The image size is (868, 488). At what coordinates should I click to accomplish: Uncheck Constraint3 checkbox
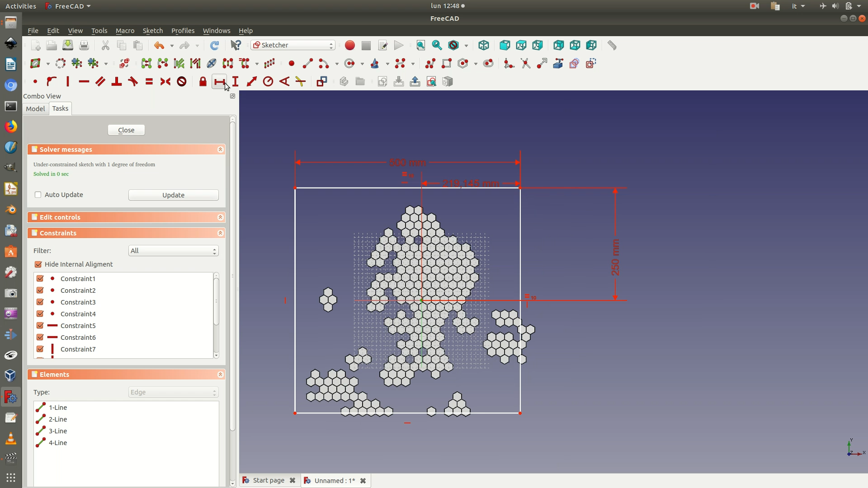[40, 302]
